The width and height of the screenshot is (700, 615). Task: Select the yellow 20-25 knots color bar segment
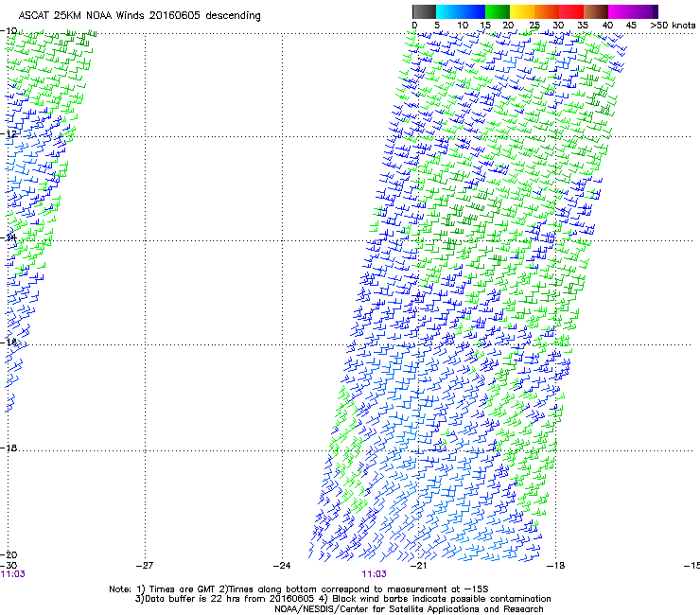[522, 11]
